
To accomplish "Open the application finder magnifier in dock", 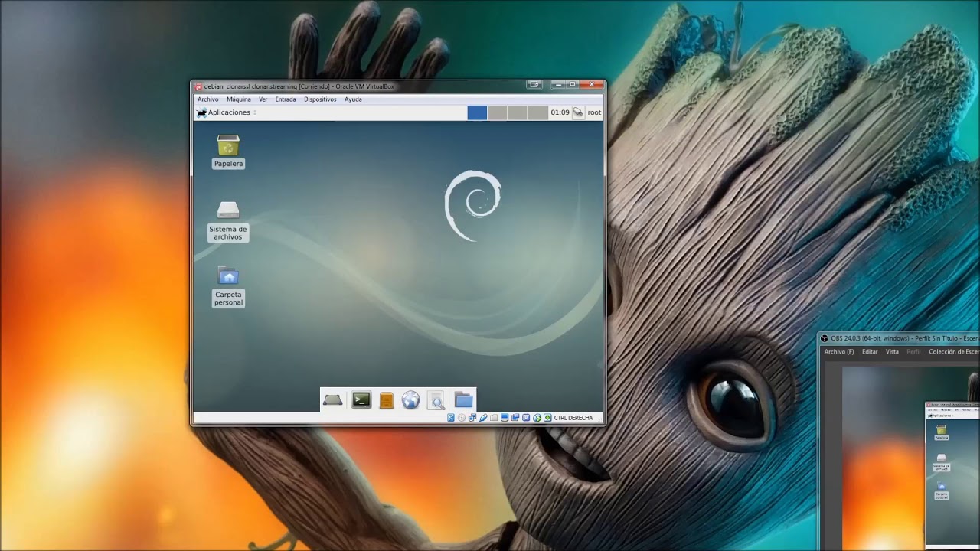I will click(436, 399).
